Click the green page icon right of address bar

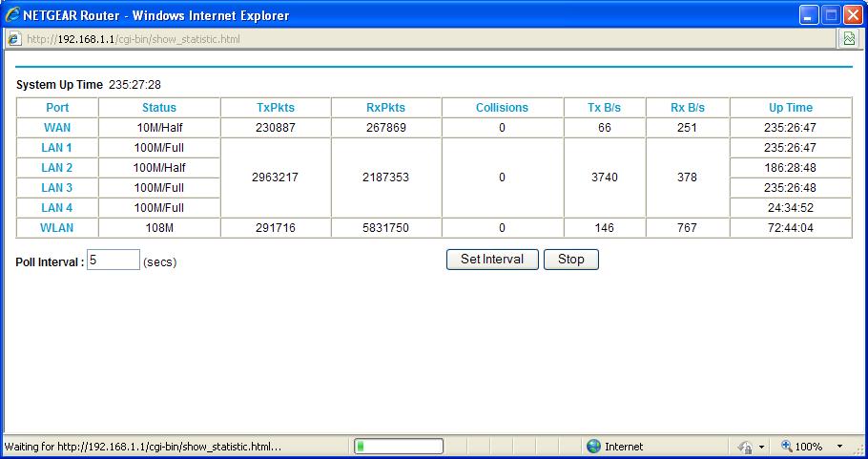(x=847, y=39)
